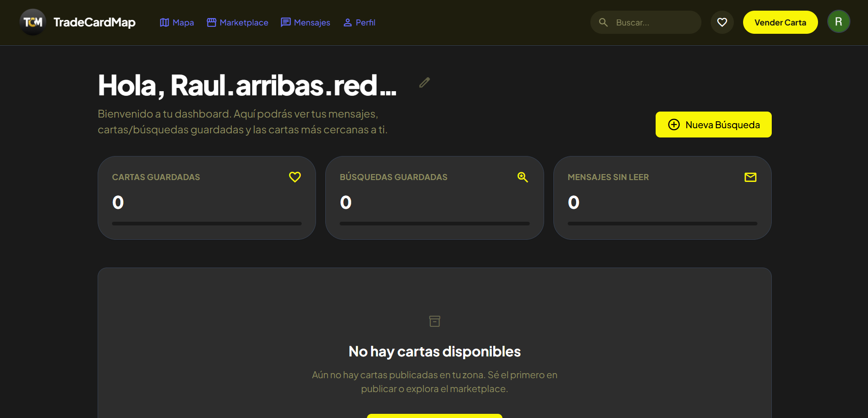Click the archive box icon
The height and width of the screenshot is (418, 868).
pyautogui.click(x=435, y=321)
